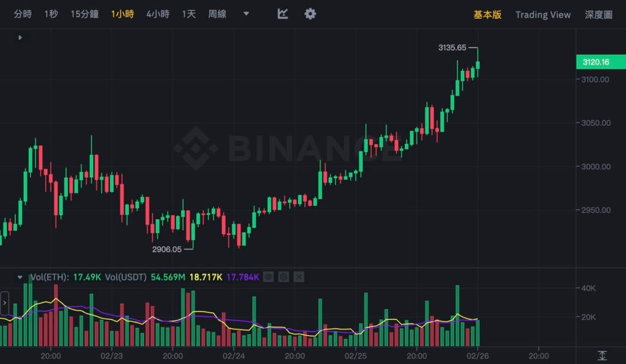Expand the left side panel arrow
This screenshot has width=626, height=364.
coord(5,303)
